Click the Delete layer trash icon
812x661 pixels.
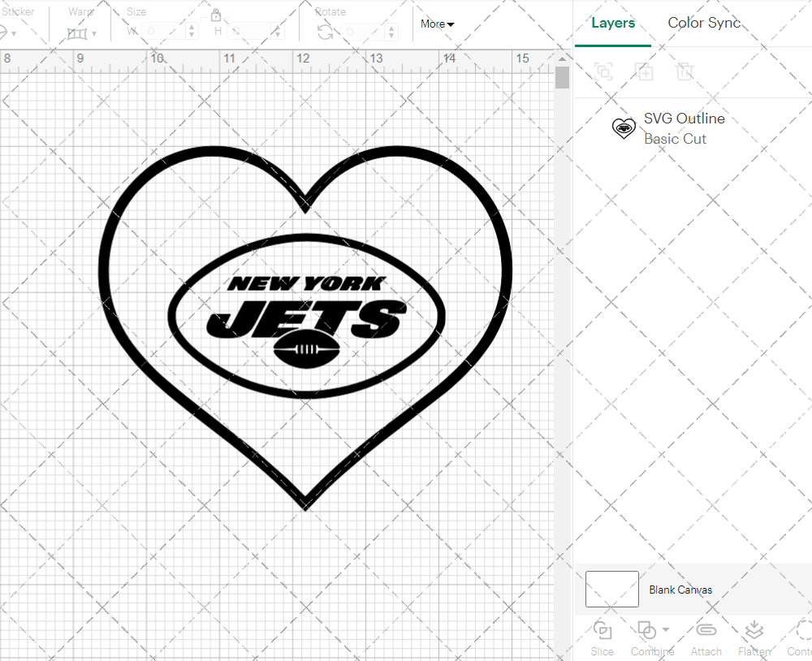[684, 71]
